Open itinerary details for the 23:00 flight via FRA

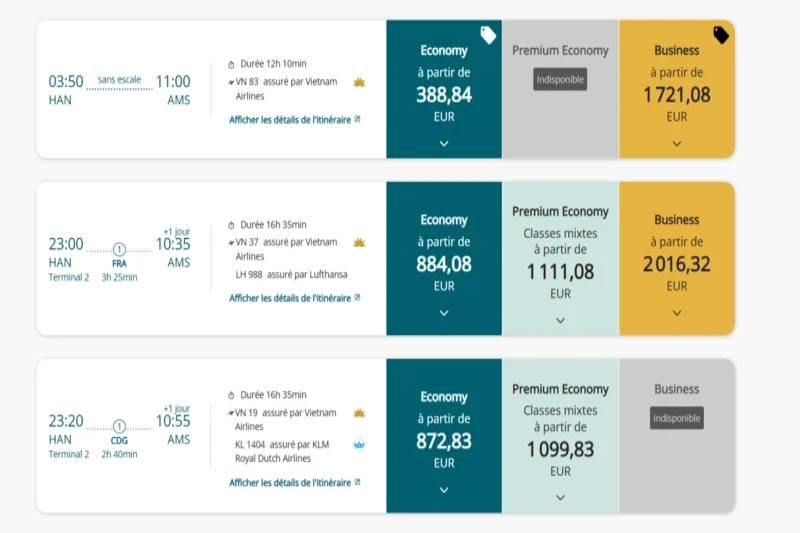coord(290,298)
